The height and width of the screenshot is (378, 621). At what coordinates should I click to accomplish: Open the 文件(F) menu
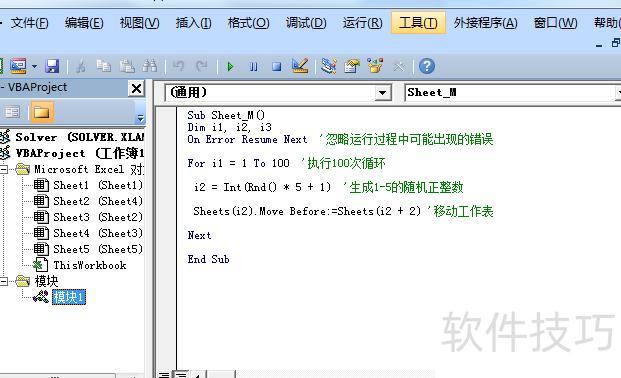click(x=29, y=23)
